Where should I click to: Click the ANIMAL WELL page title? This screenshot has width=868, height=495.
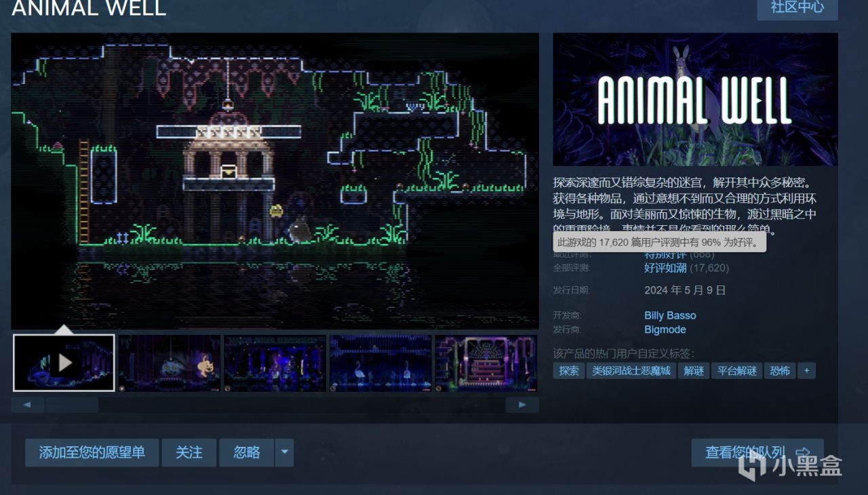[x=89, y=7]
